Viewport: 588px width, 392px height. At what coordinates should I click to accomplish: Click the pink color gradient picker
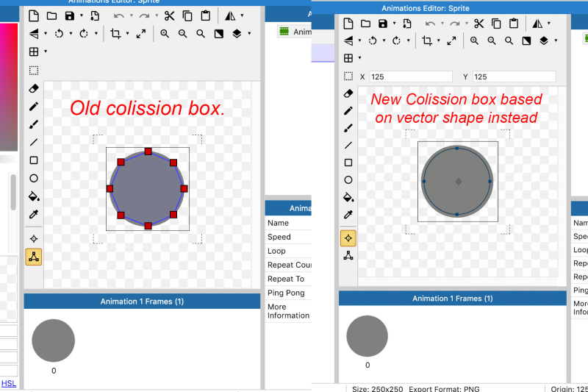coord(7,81)
